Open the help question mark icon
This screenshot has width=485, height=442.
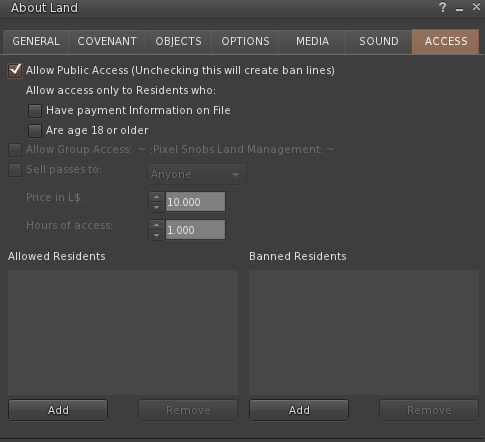442,7
